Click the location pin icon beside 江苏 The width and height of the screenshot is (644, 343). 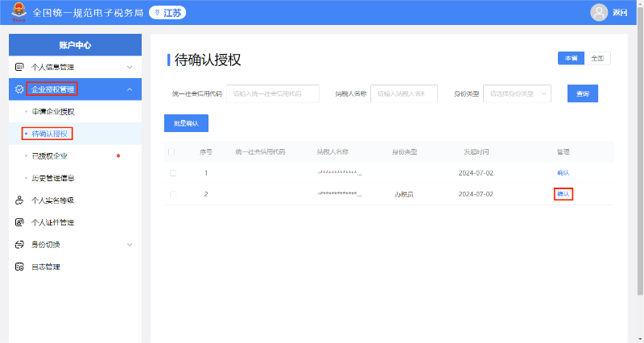point(157,13)
